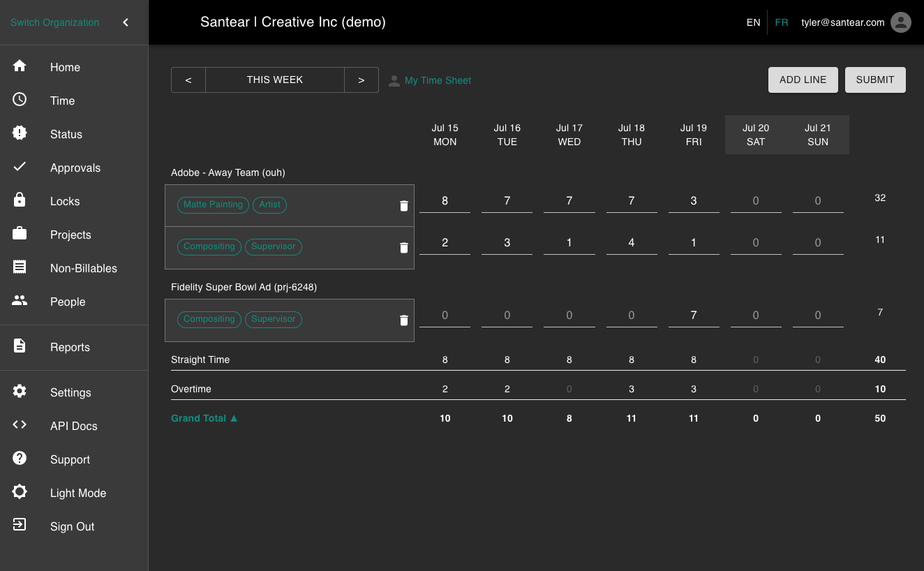Click the Approvals checkmark icon
Viewport: 924px width, 571px height.
click(20, 166)
